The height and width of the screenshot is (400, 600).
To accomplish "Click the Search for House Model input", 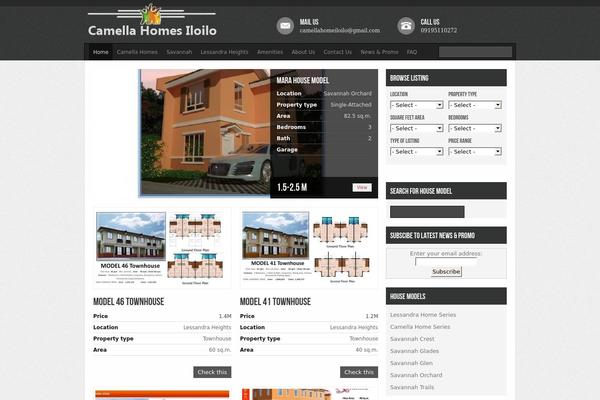I will (x=427, y=212).
